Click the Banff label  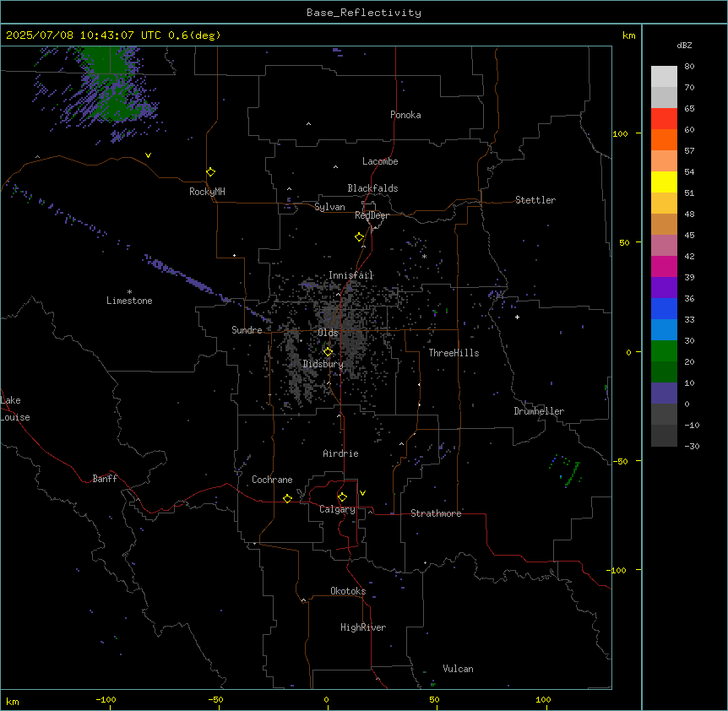[105, 479]
